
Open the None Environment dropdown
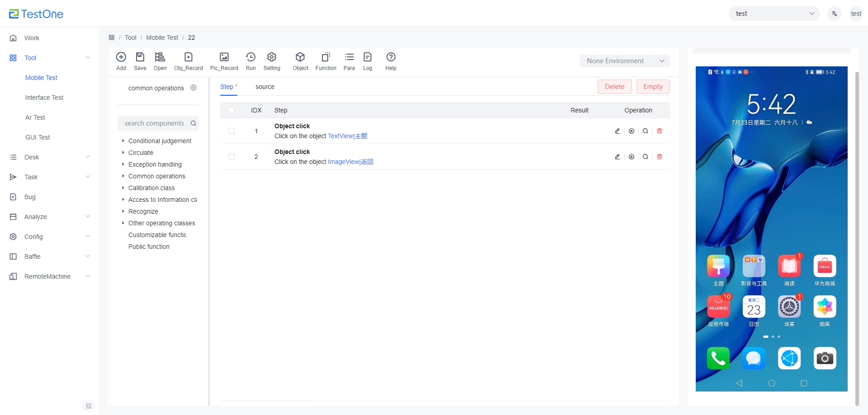(x=625, y=61)
